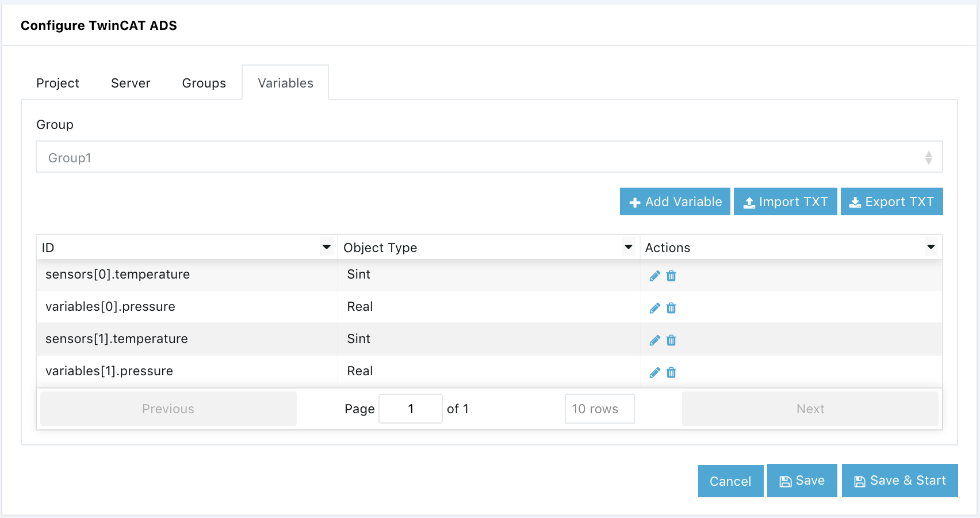980x518 pixels.
Task: Open the Group1 group selector
Action: 489,157
